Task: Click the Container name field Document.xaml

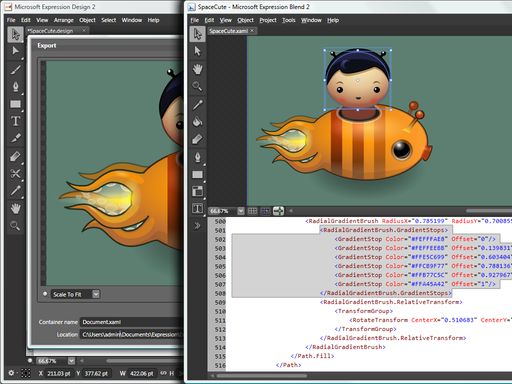Action: [x=131, y=322]
